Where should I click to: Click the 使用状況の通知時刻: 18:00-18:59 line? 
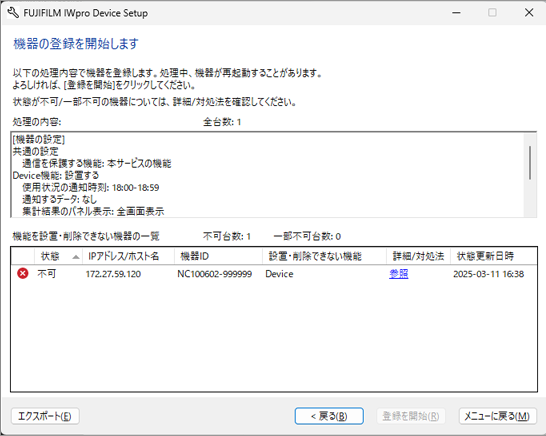(91, 188)
